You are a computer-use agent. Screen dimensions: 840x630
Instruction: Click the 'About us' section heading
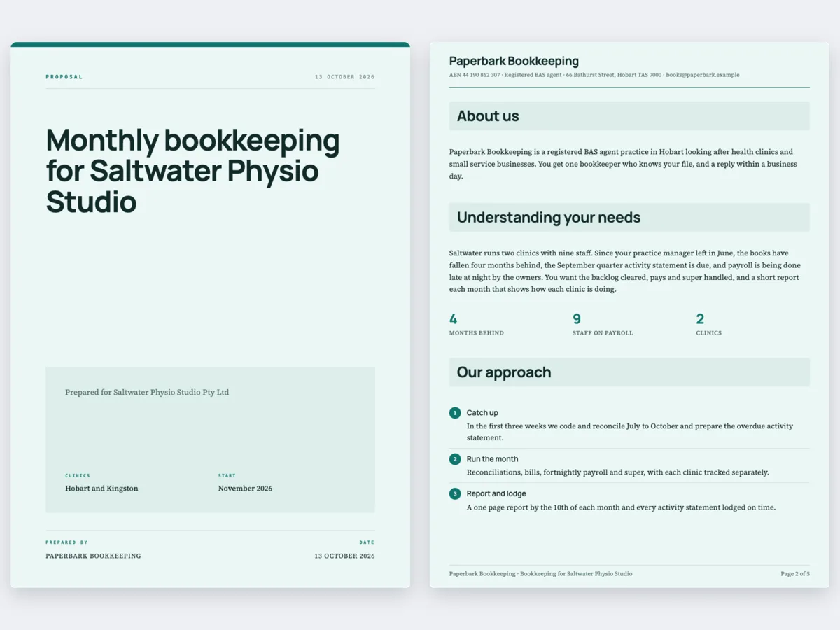click(488, 116)
